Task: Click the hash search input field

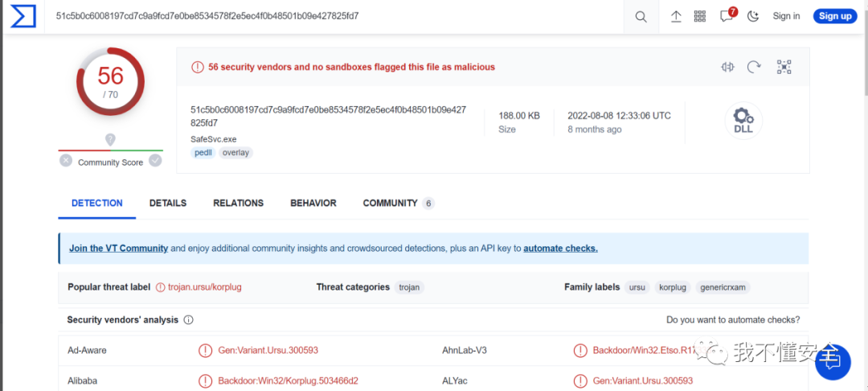Action: (321, 16)
